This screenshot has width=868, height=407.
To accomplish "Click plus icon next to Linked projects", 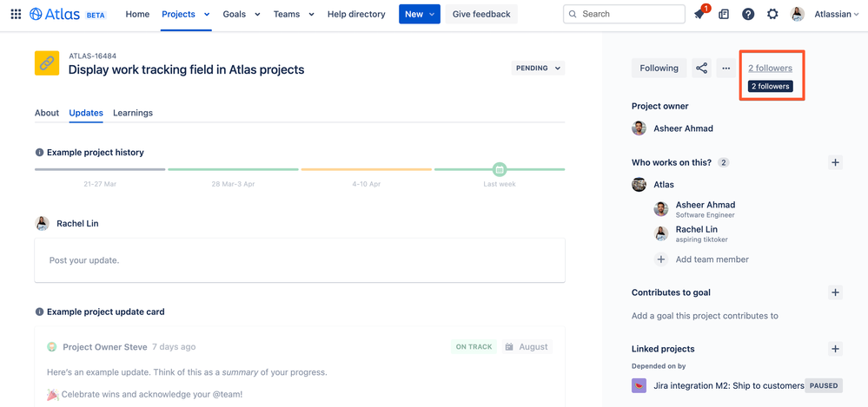I will pyautogui.click(x=835, y=349).
